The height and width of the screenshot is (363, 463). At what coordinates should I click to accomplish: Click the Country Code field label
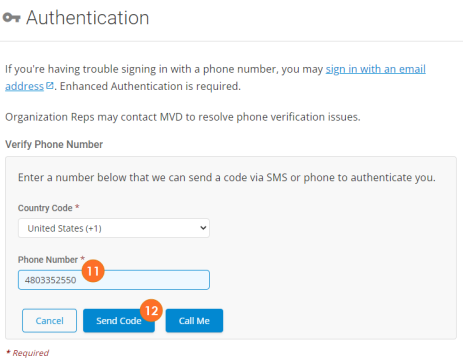point(45,208)
